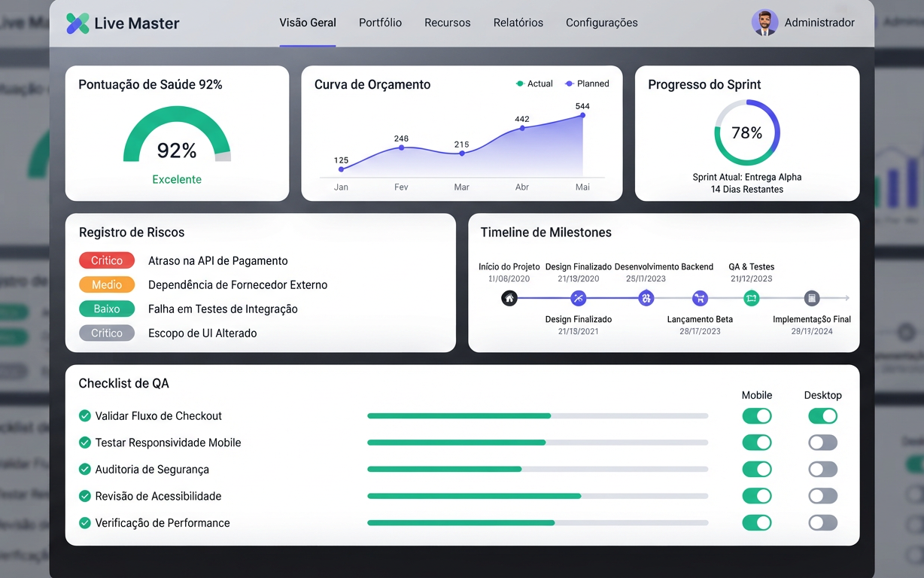Click the gray Critico badge for Escopo de UI
The width and height of the screenshot is (924, 578).
click(107, 333)
